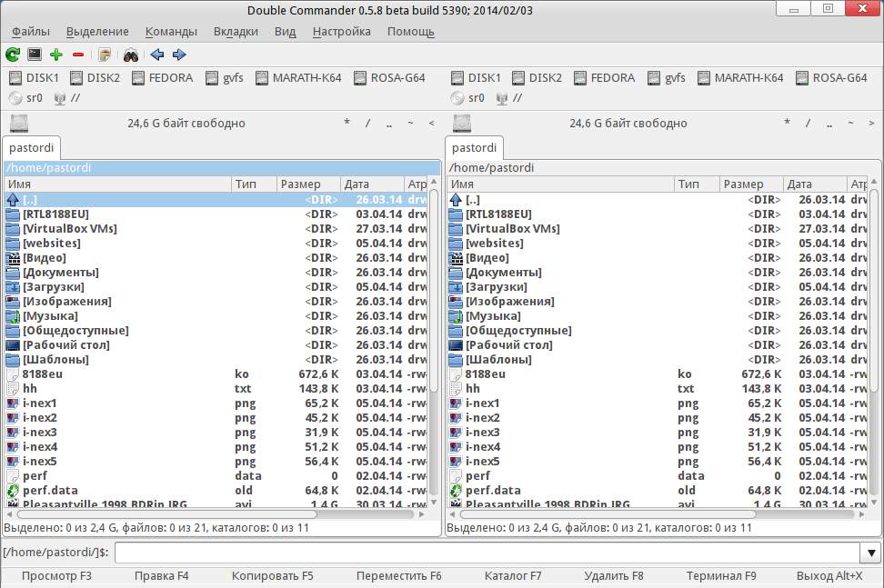Sort right panel by Дата column
This screenshot has height=588, width=884.
click(x=815, y=184)
